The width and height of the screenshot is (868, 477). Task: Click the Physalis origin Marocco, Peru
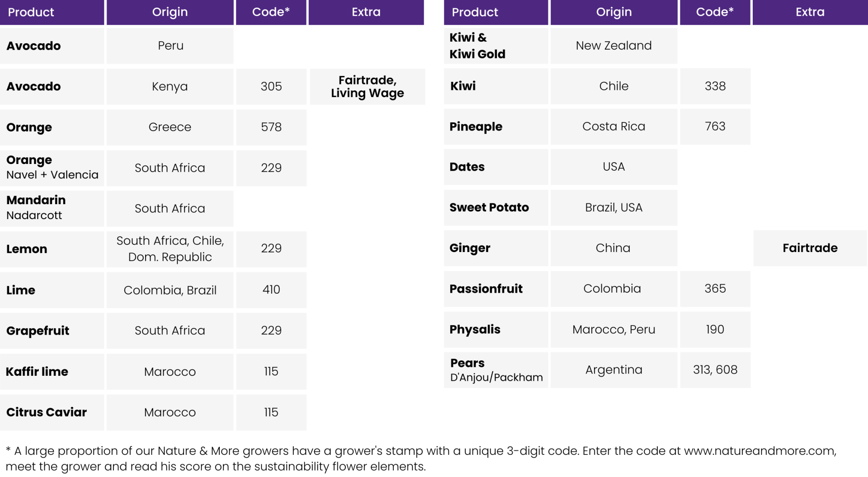614,329
